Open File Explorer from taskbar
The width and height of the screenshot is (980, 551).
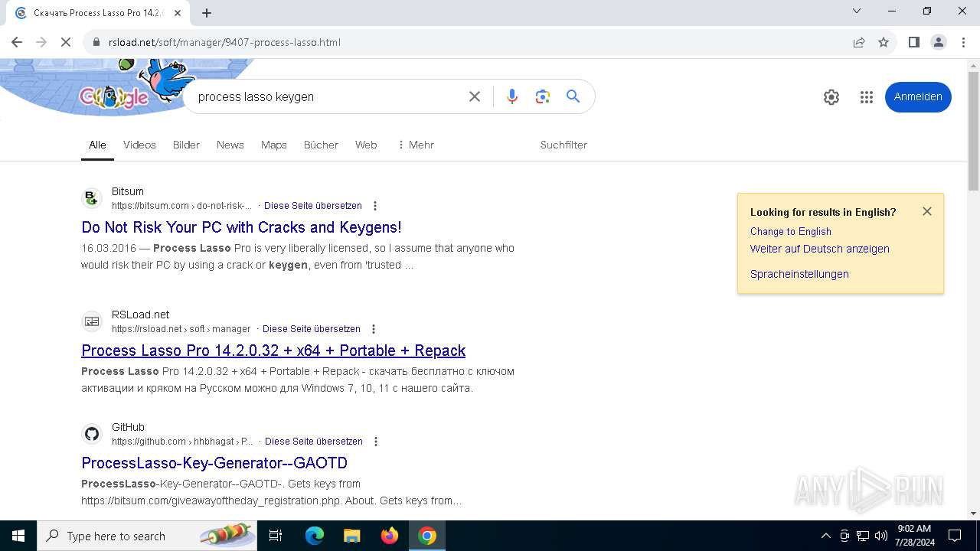coord(352,536)
